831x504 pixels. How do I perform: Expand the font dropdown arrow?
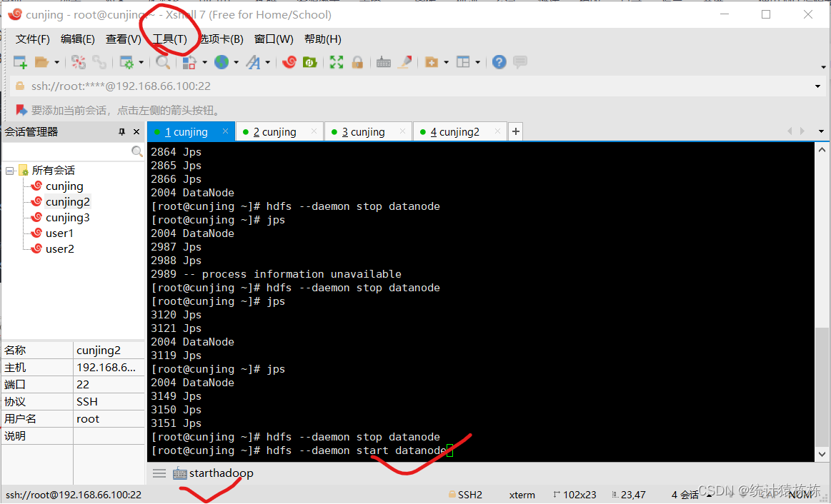click(268, 63)
